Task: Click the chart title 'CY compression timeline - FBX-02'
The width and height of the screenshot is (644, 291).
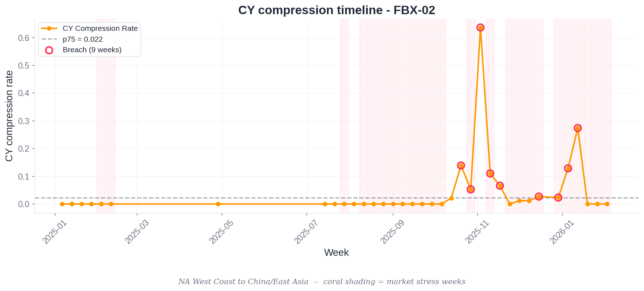Action: 336,10
